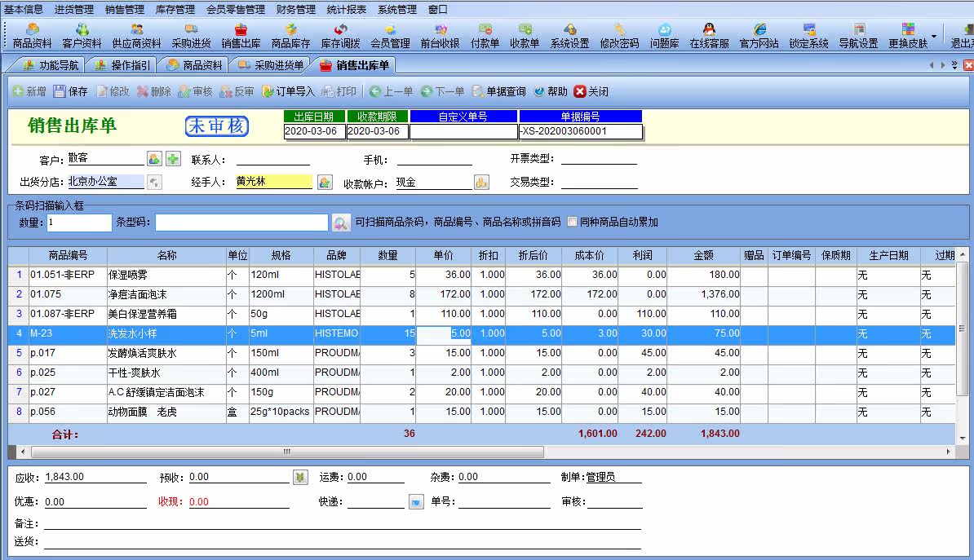Viewport: 974px width, 560px height.
Task: Open 前台收银 toolbar icon
Action: (x=440, y=36)
